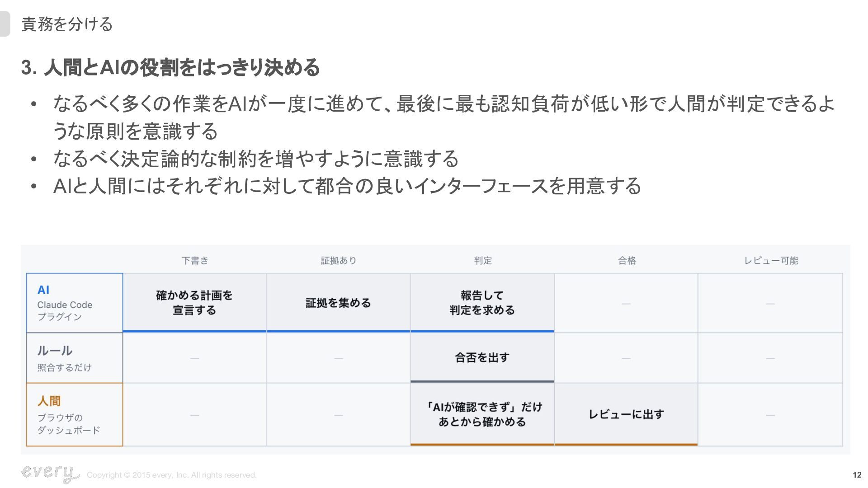Viewport: 868px width, 488px height.
Task: Click the 責務を分ける section title
Action: coord(67,24)
